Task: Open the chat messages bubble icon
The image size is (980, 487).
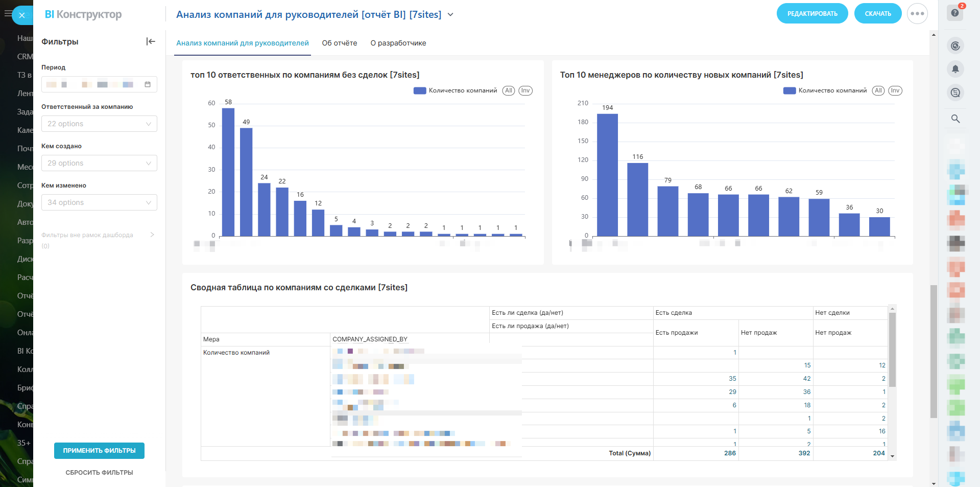Action: (955, 92)
